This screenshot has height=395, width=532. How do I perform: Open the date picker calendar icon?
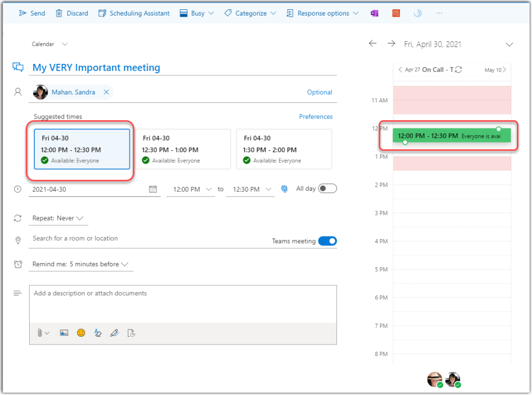tap(153, 189)
